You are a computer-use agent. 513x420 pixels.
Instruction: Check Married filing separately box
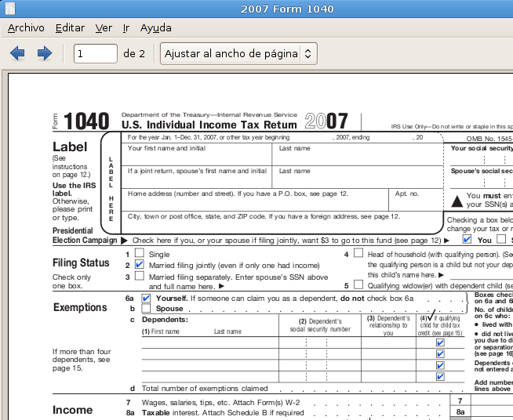(x=140, y=277)
